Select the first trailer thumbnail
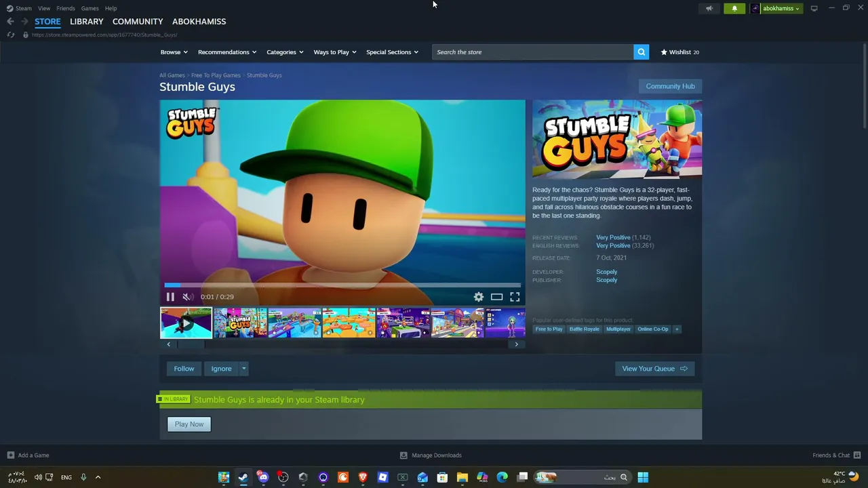The image size is (868, 488). [x=186, y=323]
